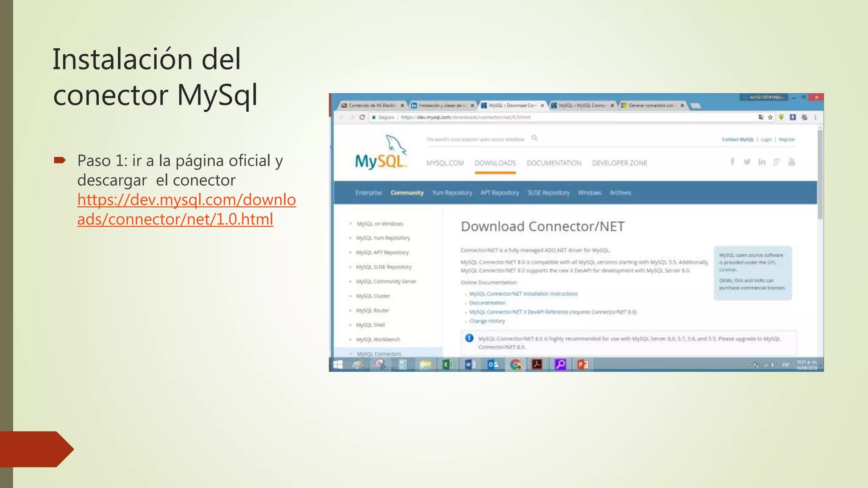
Task: Click the info icon in the recommendation notice
Action: 469,338
